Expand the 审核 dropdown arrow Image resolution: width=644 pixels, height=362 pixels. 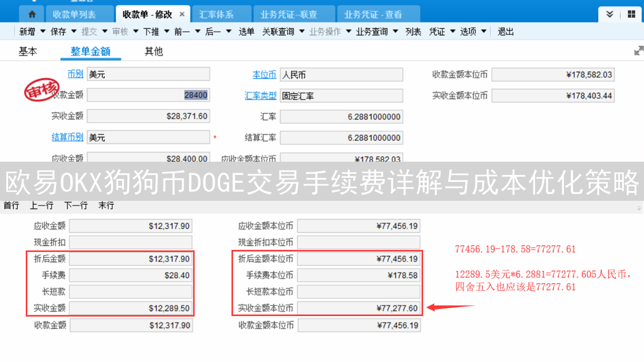pyautogui.click(x=136, y=32)
